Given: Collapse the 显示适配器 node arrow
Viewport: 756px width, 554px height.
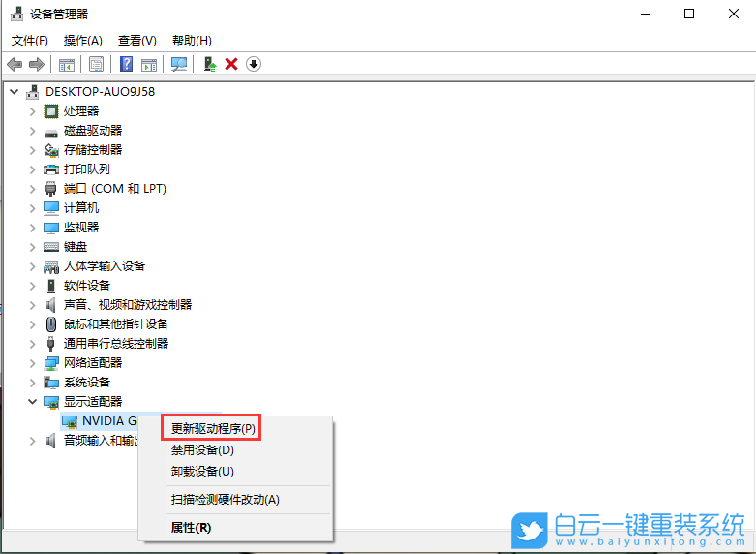Looking at the screenshot, I should point(32,402).
